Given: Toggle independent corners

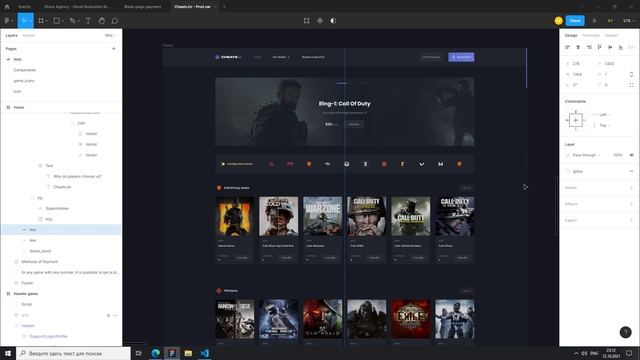Looking at the screenshot, I should (x=631, y=85).
